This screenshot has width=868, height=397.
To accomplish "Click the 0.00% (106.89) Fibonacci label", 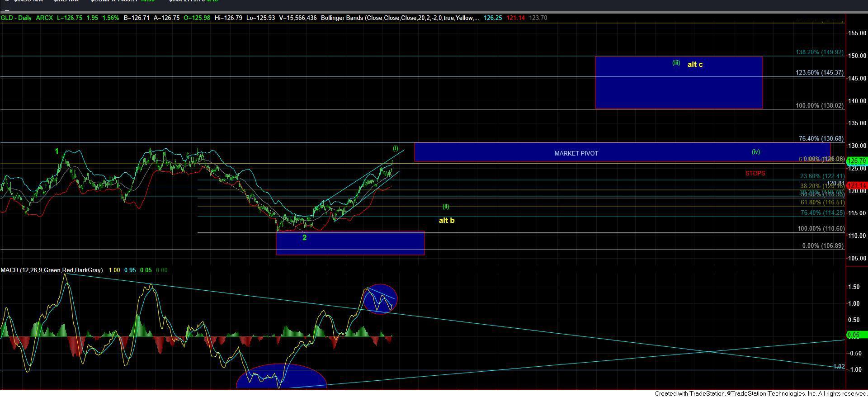I will point(822,246).
